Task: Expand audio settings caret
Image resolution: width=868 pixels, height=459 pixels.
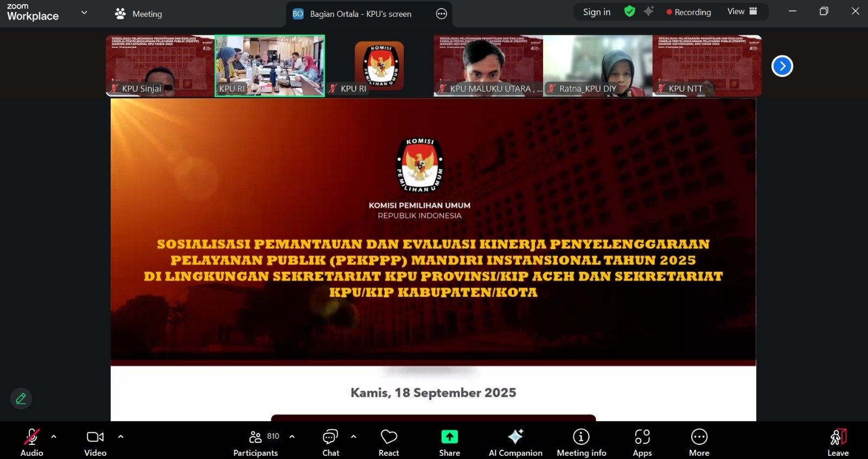Action: (x=54, y=436)
